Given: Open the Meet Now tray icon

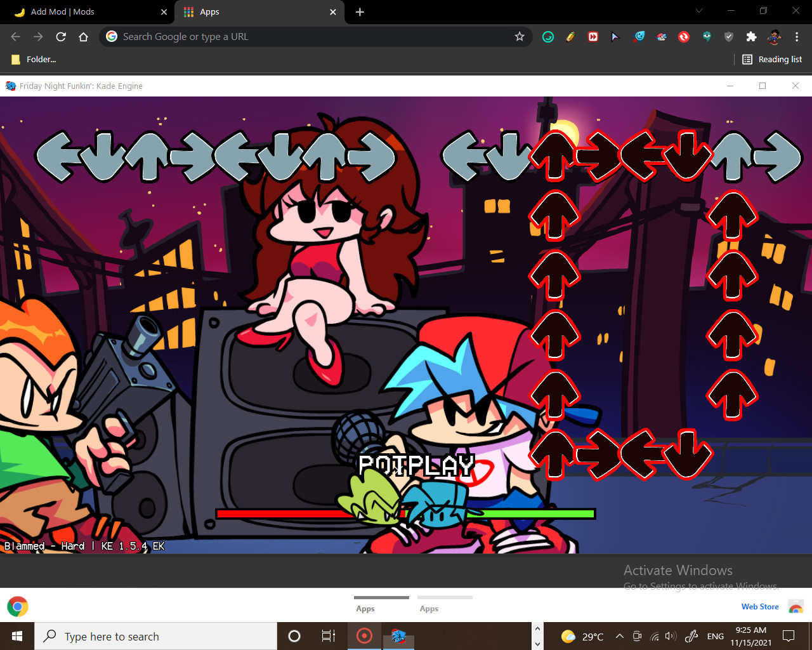Looking at the screenshot, I should coord(637,636).
